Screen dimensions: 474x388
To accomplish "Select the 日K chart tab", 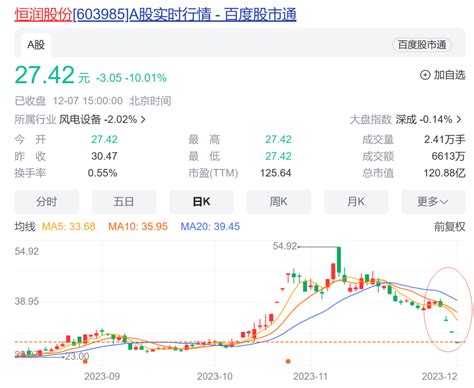I will [x=201, y=201].
